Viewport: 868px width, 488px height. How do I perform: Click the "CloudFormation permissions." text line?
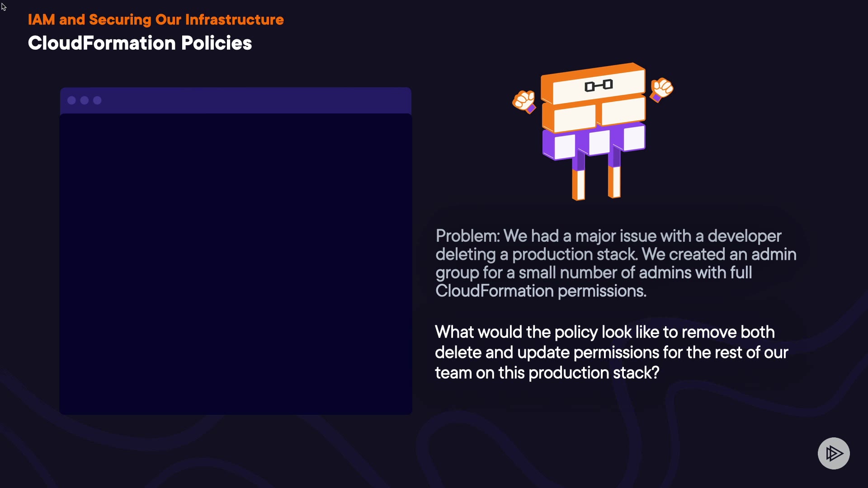tap(541, 291)
